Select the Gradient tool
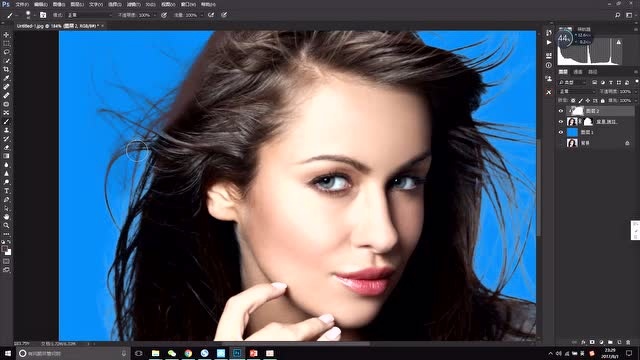The width and height of the screenshot is (640, 360). coord(6,156)
